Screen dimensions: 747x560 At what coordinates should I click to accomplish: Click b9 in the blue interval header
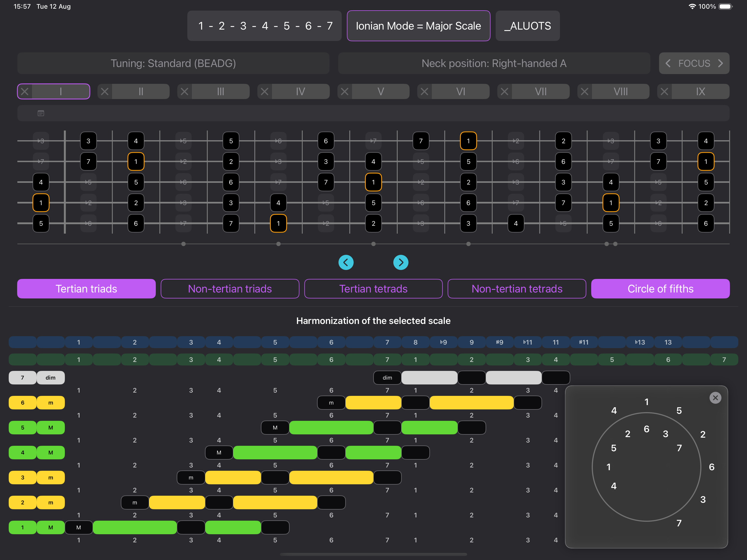(x=444, y=342)
